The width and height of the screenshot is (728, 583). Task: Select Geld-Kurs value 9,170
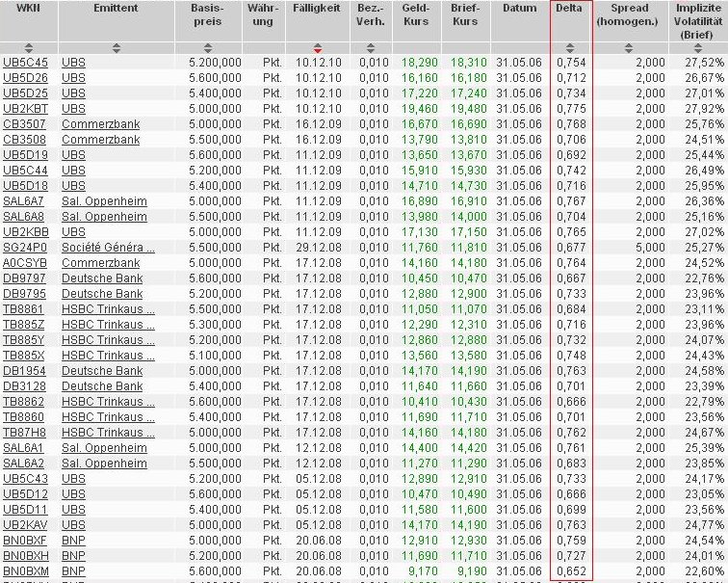[x=424, y=570]
